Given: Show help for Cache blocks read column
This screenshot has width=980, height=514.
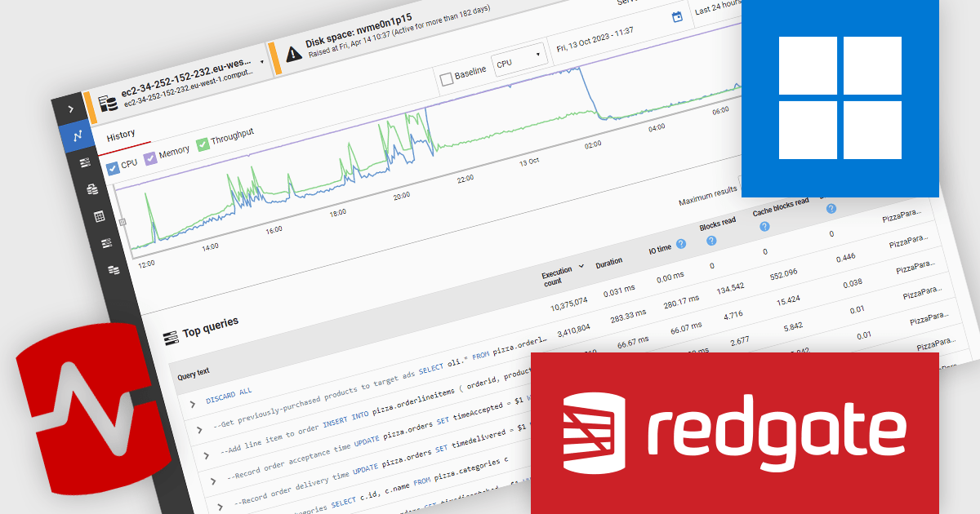Looking at the screenshot, I should point(764,227).
